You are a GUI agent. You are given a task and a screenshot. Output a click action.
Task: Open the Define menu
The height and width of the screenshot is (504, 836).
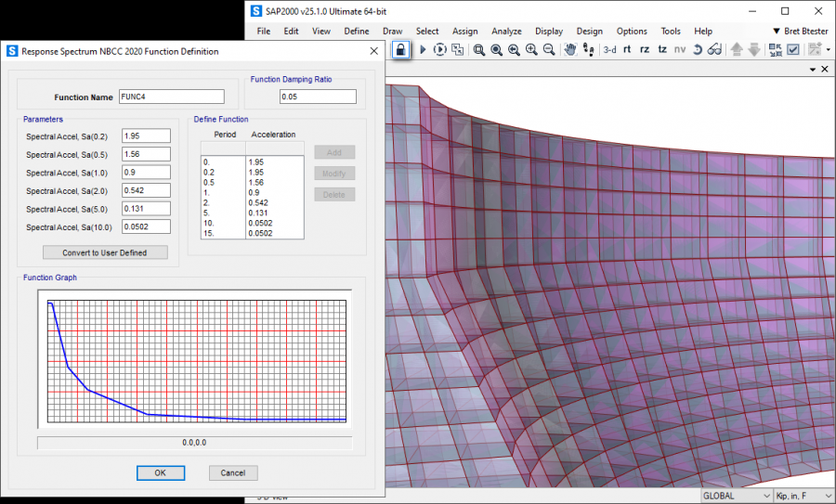click(x=356, y=31)
